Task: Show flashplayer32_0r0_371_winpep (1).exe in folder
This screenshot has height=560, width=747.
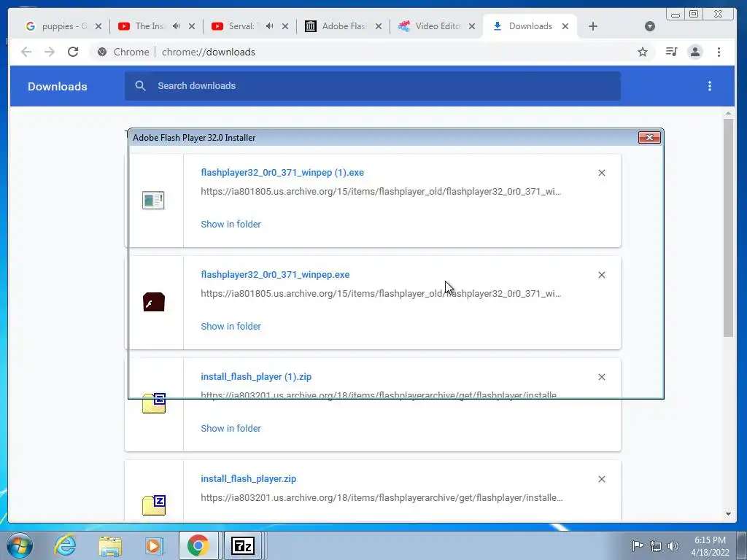Action: click(x=231, y=225)
